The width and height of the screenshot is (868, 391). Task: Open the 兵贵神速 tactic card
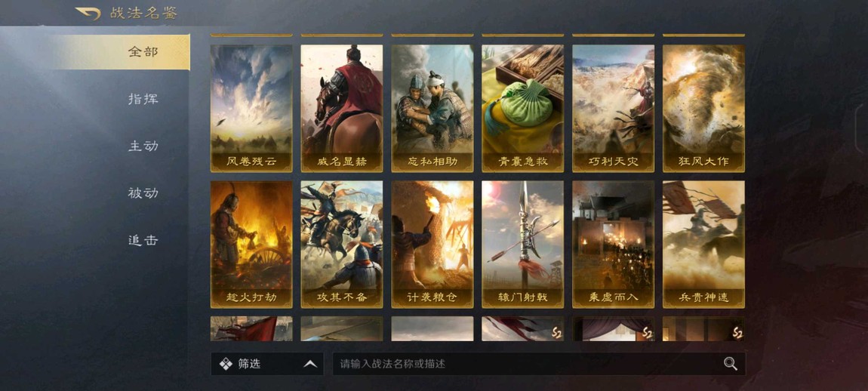703,245
